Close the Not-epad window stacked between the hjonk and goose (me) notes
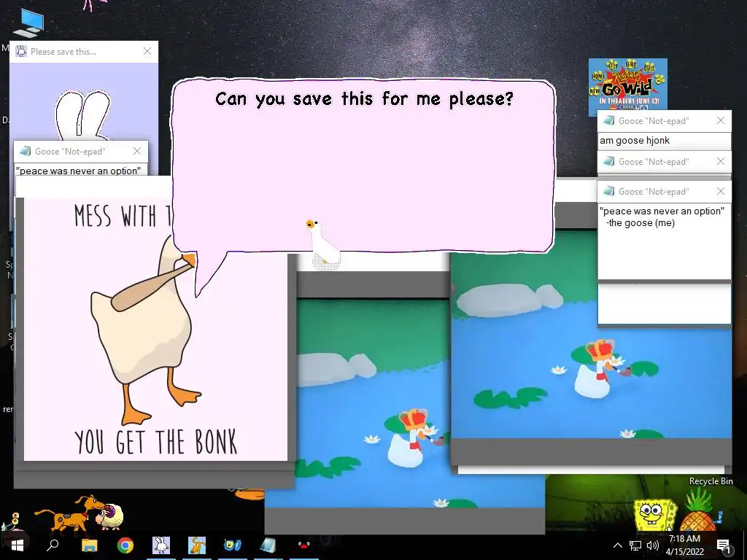The height and width of the screenshot is (560, 747). coord(720,161)
